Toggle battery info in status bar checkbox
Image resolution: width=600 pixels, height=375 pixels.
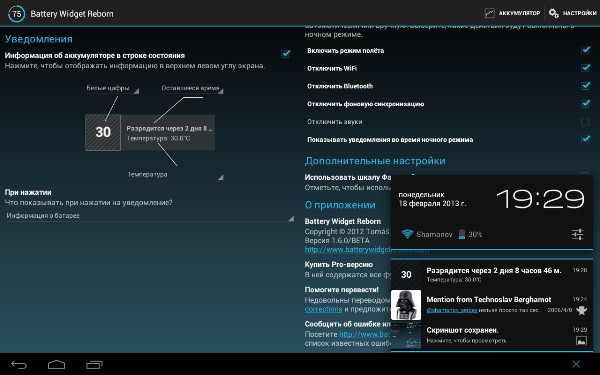tap(285, 54)
